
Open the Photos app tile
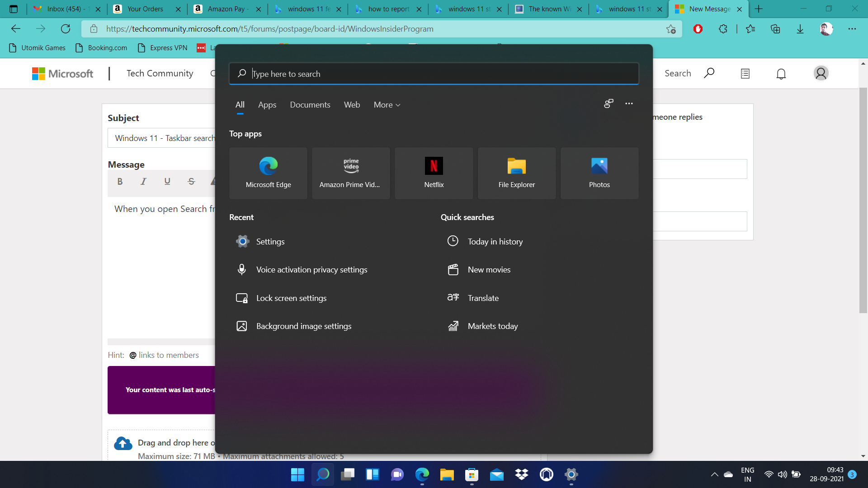coord(599,173)
